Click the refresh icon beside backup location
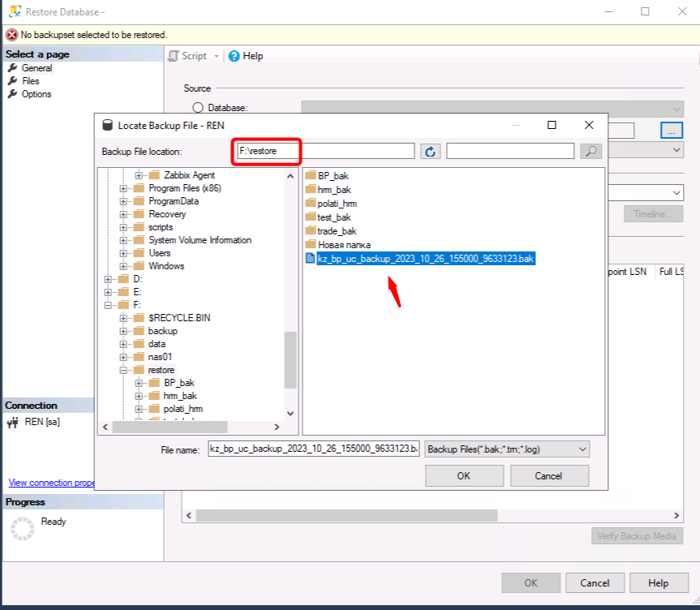The height and width of the screenshot is (610, 700). 430,151
